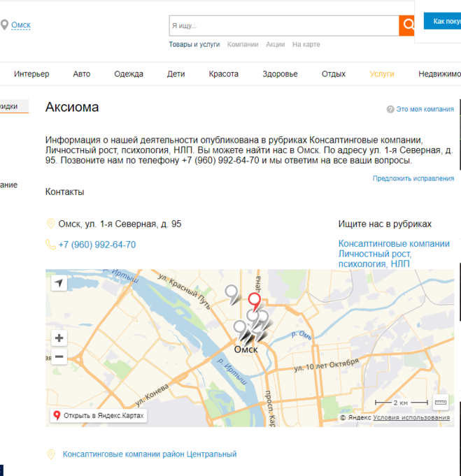Click the phone number +7 (960) 992-64-70
The image size is (461, 476).
(97, 245)
